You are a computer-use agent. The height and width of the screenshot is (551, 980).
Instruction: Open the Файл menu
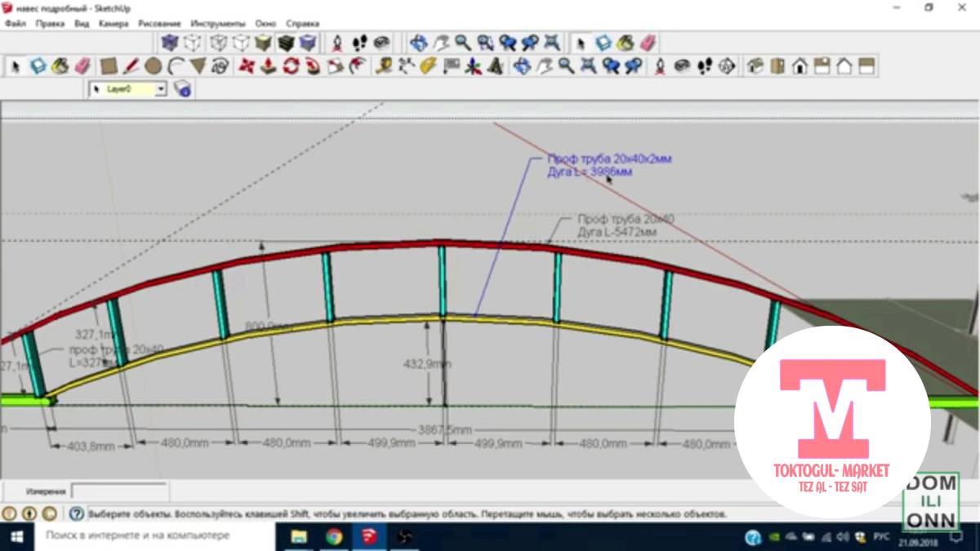[x=15, y=24]
